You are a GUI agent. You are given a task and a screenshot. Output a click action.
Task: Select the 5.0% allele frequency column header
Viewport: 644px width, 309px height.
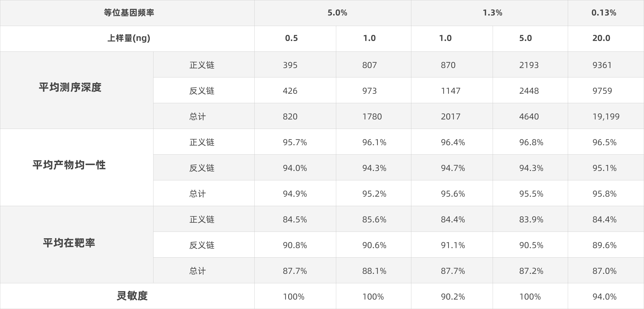[337, 13]
